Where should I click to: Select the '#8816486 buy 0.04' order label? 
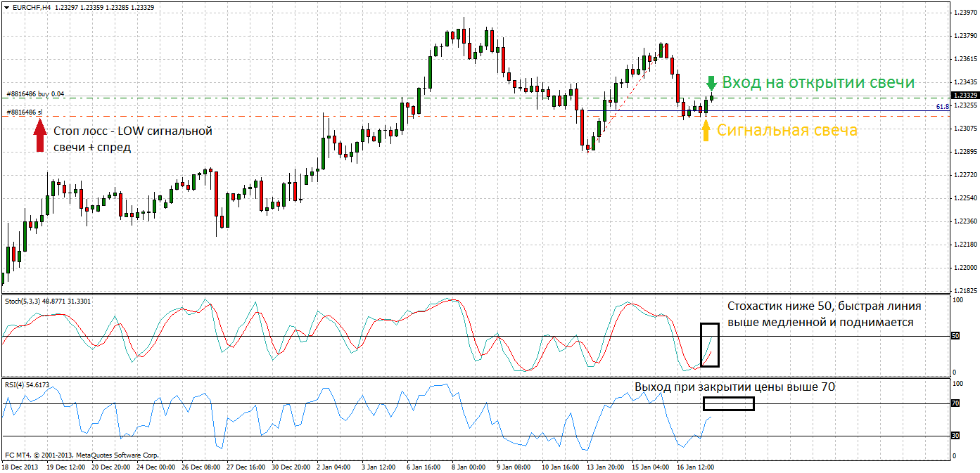coord(35,93)
